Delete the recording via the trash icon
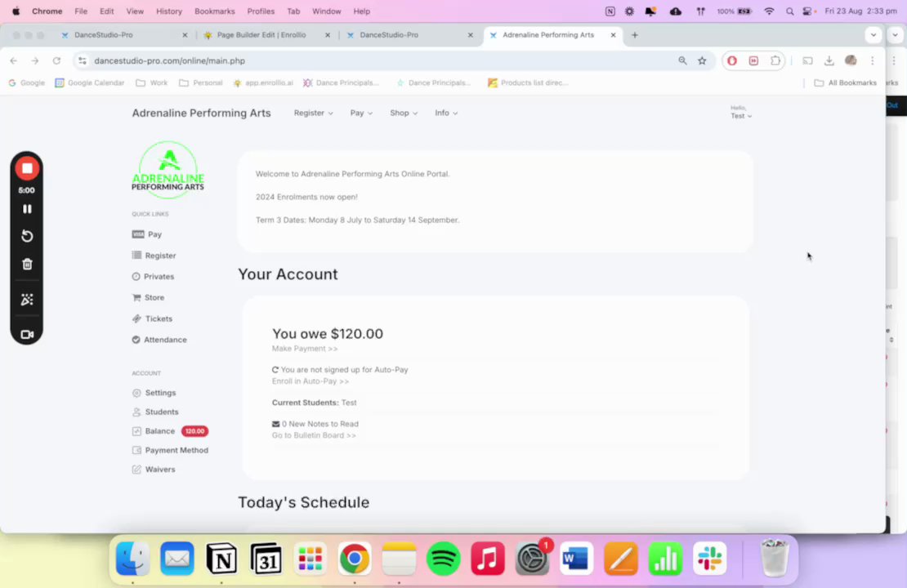The width and height of the screenshot is (907, 588). (27, 265)
